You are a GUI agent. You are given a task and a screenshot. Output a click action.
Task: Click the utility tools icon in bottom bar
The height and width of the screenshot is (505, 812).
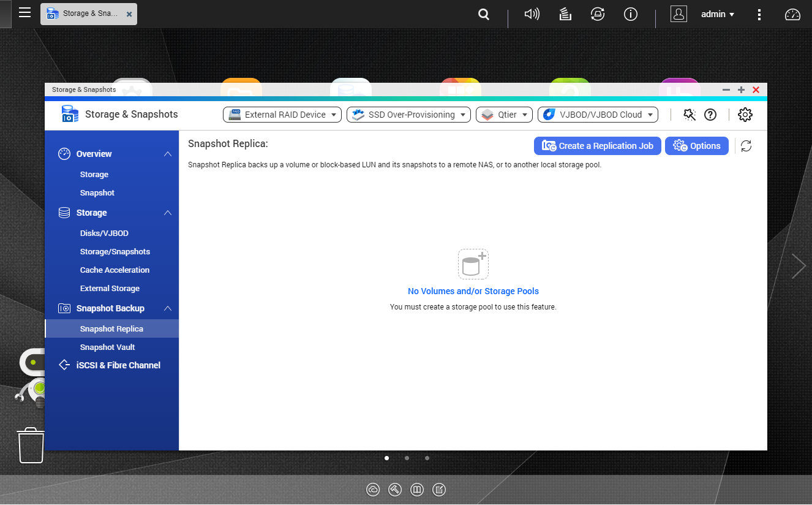395,490
